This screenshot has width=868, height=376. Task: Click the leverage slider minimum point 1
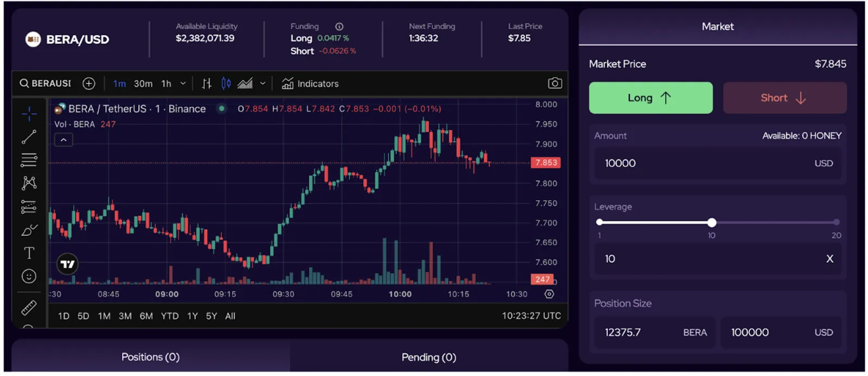click(x=599, y=222)
